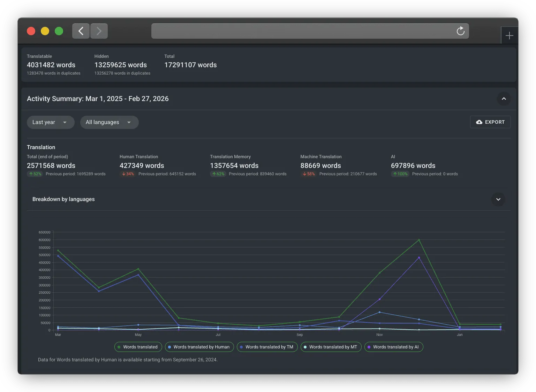Click the grayed-out forward navigation arrow
Screen dimensions: 536x392
pyautogui.click(x=99, y=31)
